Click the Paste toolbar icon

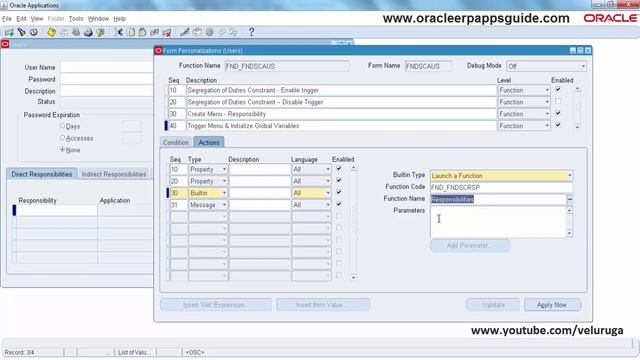142,32
